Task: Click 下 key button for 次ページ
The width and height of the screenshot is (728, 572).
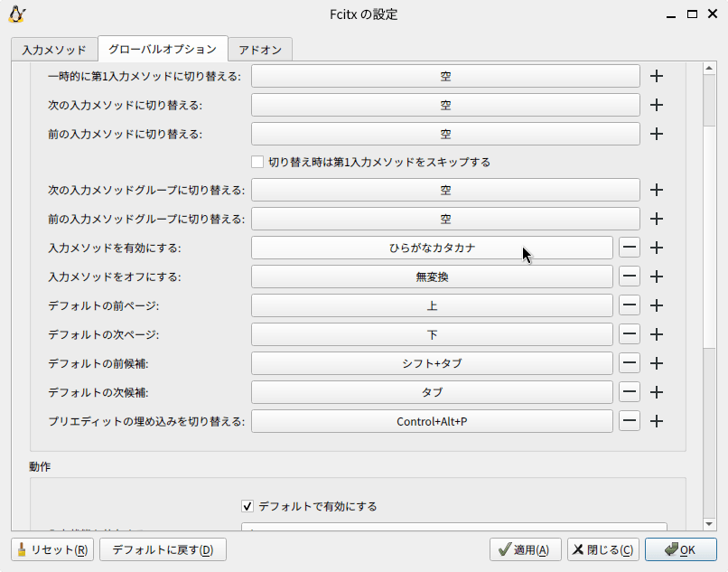Action: [432, 334]
